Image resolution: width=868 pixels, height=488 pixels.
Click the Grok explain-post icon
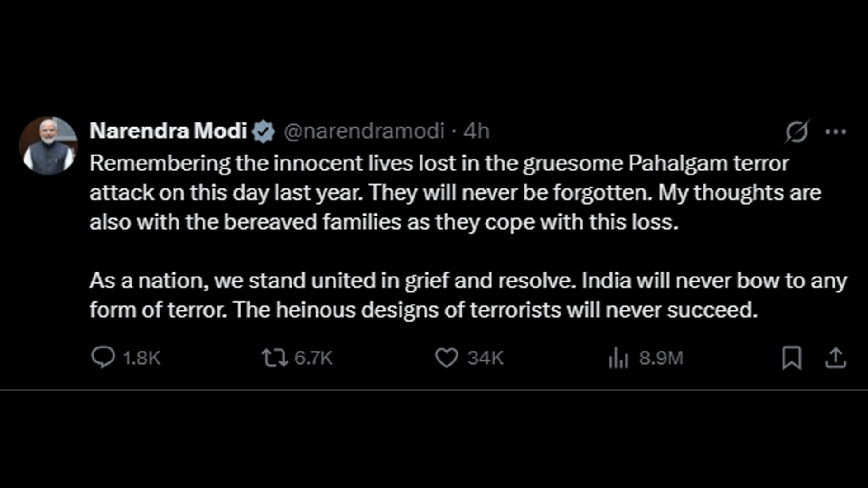pyautogui.click(x=797, y=131)
